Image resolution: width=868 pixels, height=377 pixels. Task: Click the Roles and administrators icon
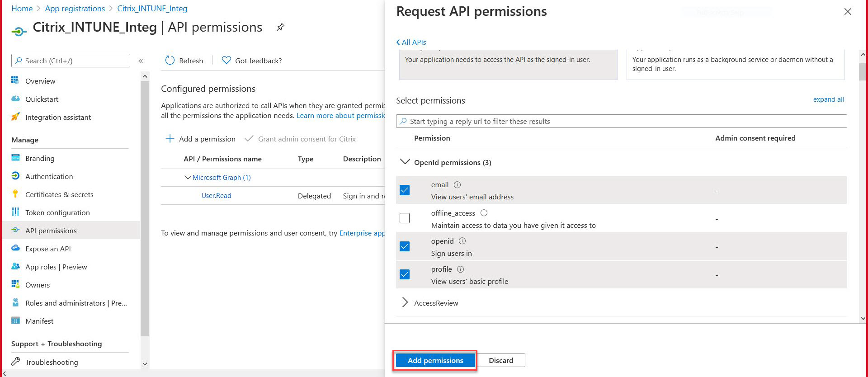click(x=15, y=302)
